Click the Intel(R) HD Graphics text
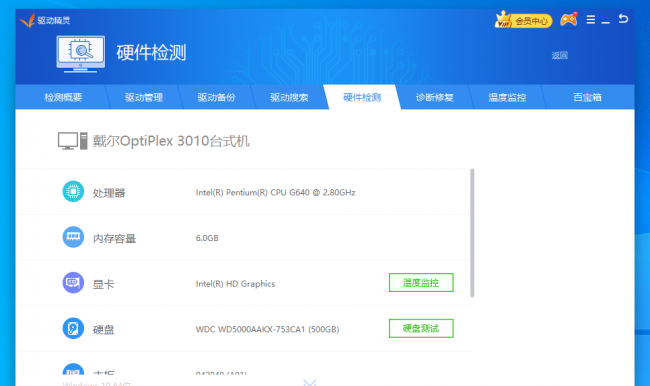Viewport: 650px width, 386px height. (235, 284)
